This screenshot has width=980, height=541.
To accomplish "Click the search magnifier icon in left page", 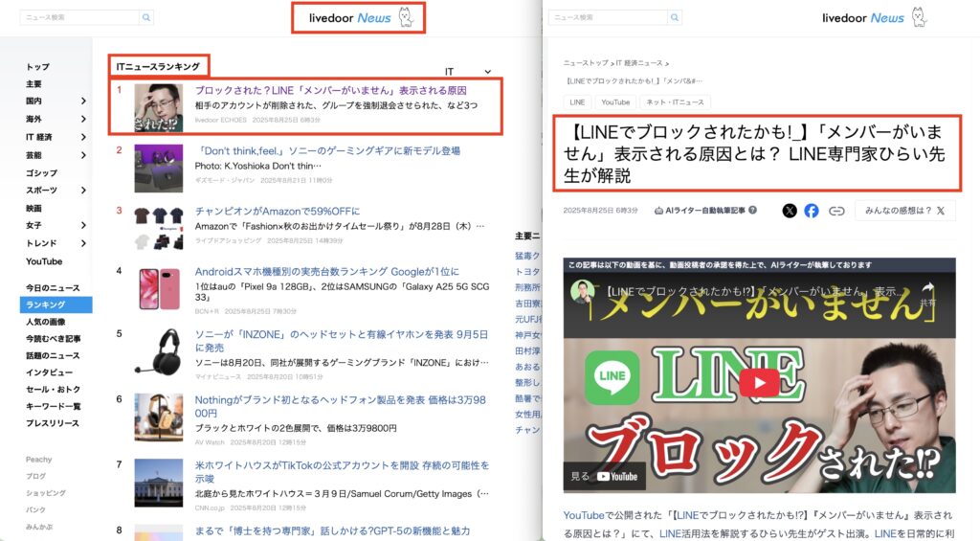I will [146, 17].
